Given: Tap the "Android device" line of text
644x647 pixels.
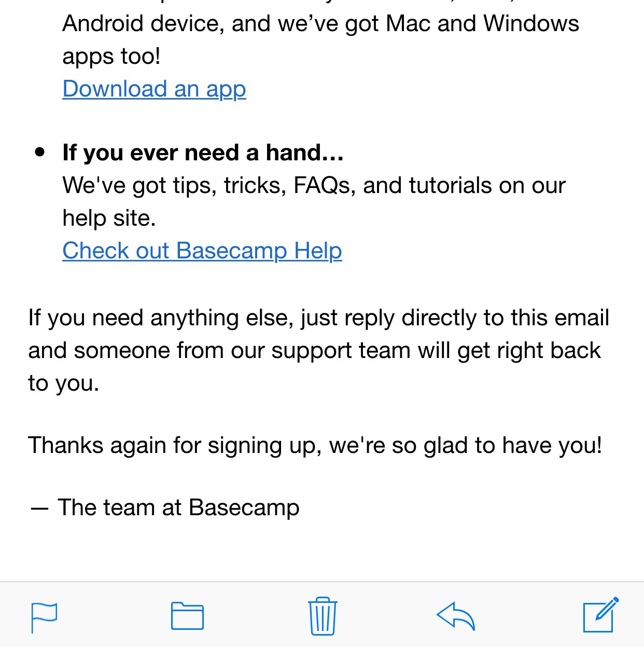Looking at the screenshot, I should (x=143, y=23).
